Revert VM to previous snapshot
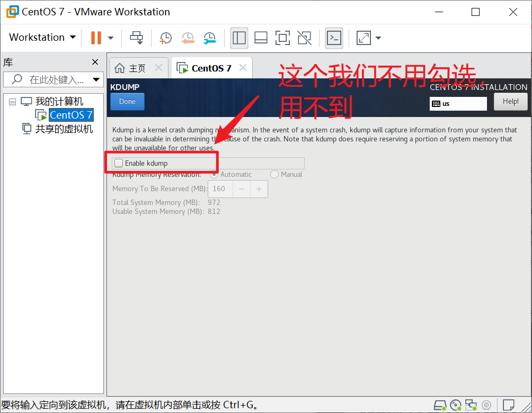Viewport: 532px width, 413px height. click(x=188, y=38)
